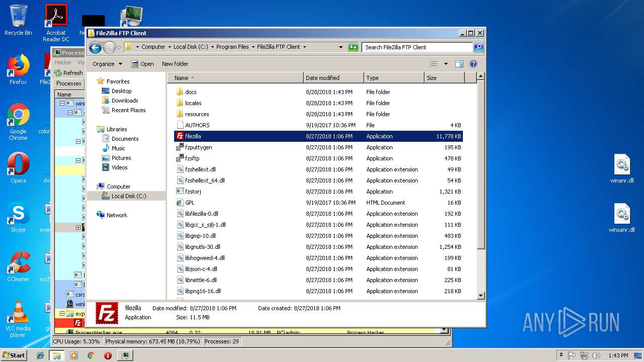Click the Forward navigation arrow in Explorer
Viewport: 644px width, 362px height.
point(109,47)
